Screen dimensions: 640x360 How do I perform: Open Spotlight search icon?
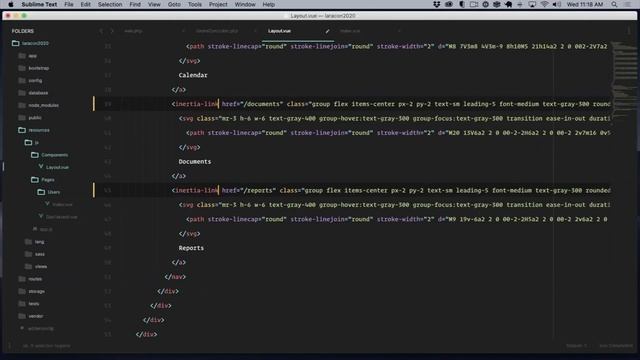pyautogui.click(x=614, y=4)
